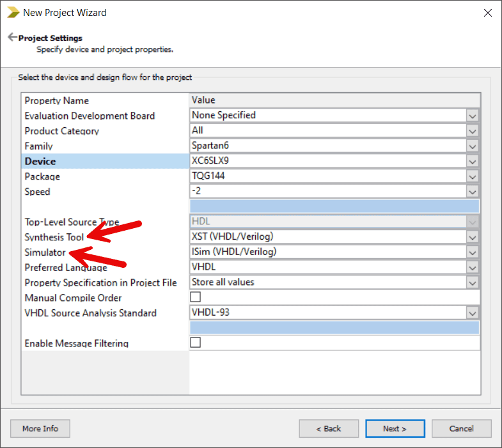Click the wizard logo icon in title bar

pyautogui.click(x=12, y=12)
